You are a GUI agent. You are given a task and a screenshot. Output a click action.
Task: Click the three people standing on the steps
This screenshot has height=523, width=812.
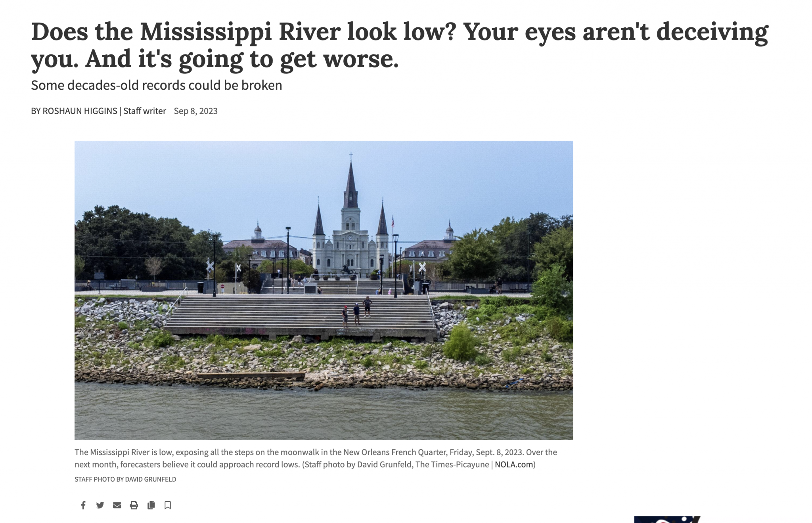point(357,311)
